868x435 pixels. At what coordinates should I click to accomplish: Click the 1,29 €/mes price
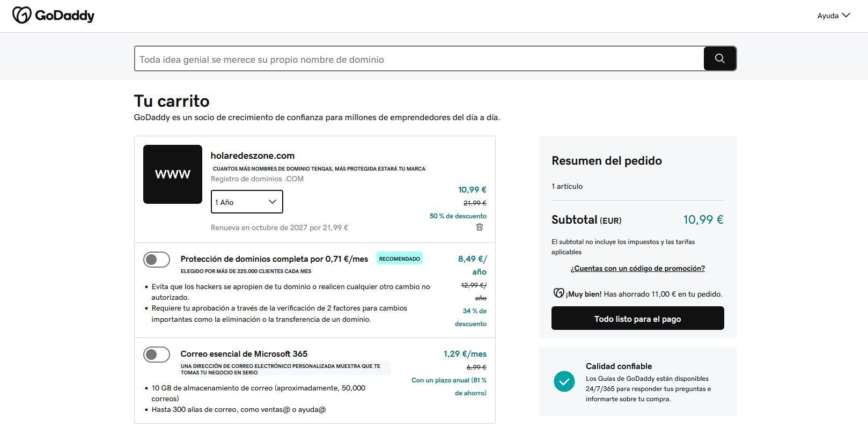465,354
